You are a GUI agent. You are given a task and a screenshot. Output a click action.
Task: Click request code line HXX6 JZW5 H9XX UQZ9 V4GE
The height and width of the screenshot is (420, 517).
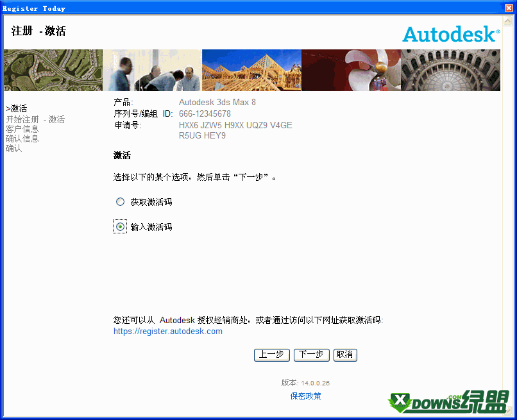coord(235,125)
